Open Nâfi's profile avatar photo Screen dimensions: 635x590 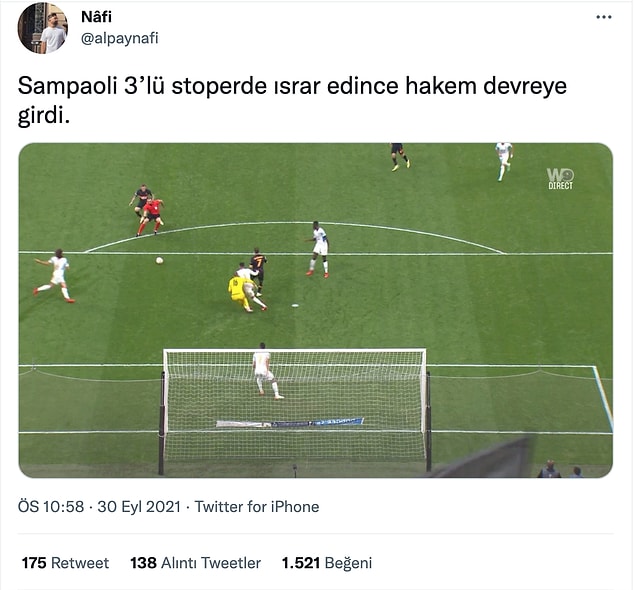tap(43, 28)
